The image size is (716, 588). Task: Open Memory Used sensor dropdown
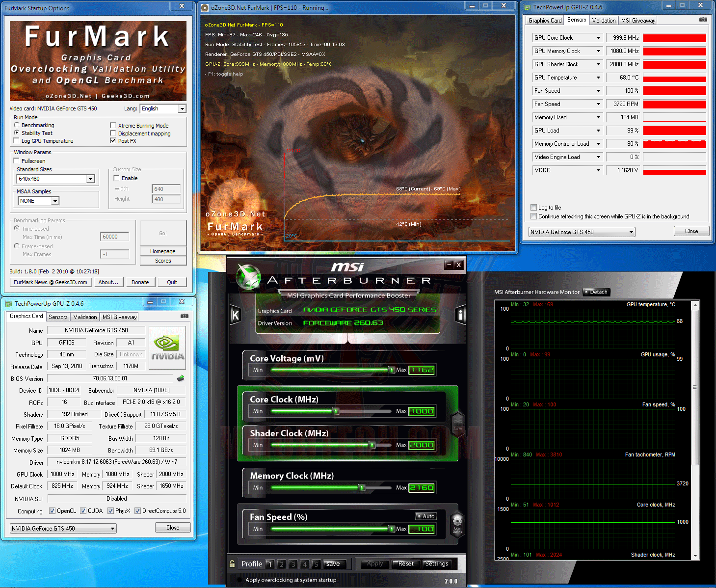[x=598, y=117]
